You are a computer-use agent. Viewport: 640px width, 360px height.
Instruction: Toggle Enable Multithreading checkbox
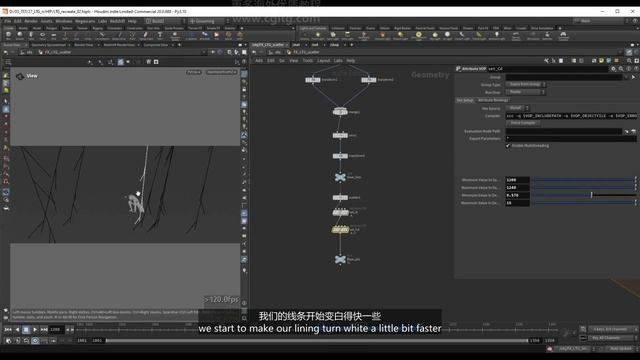tap(508, 146)
